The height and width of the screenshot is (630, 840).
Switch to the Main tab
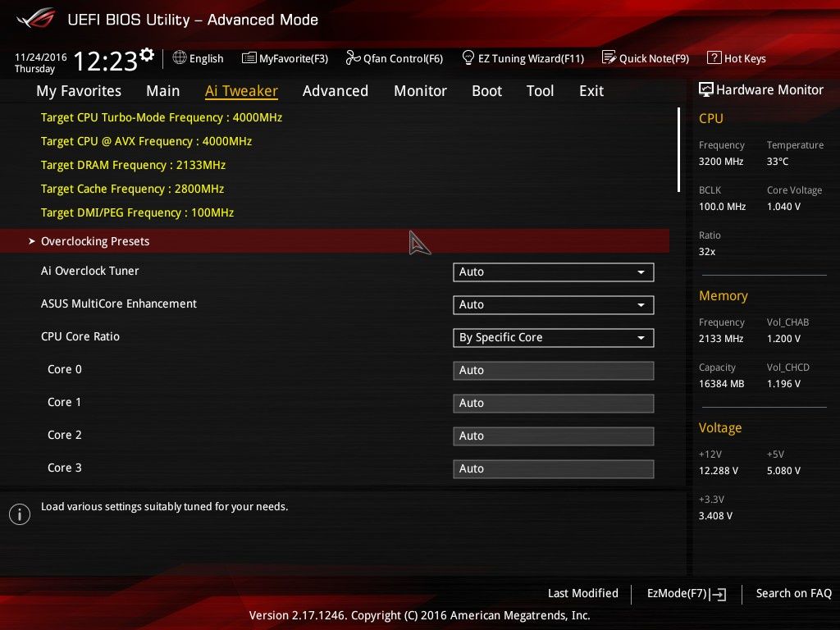(163, 91)
